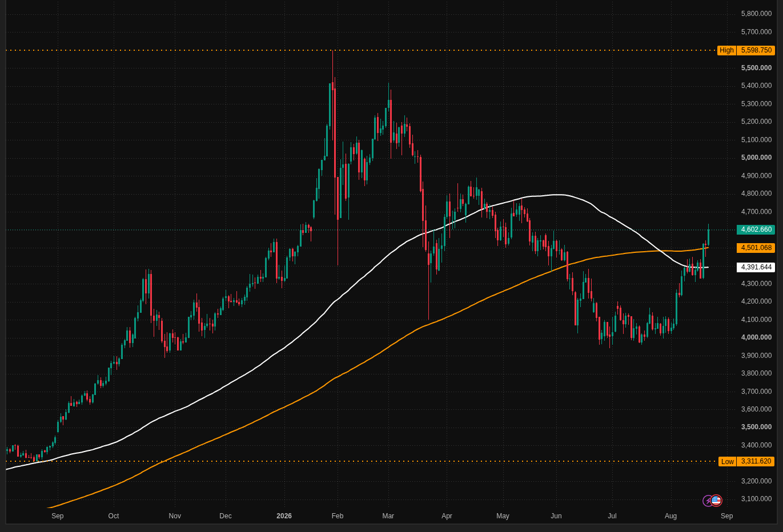This screenshot has height=532, width=783.
Task: Click the 4,700.000 price axis label
Action: pyautogui.click(x=756, y=212)
